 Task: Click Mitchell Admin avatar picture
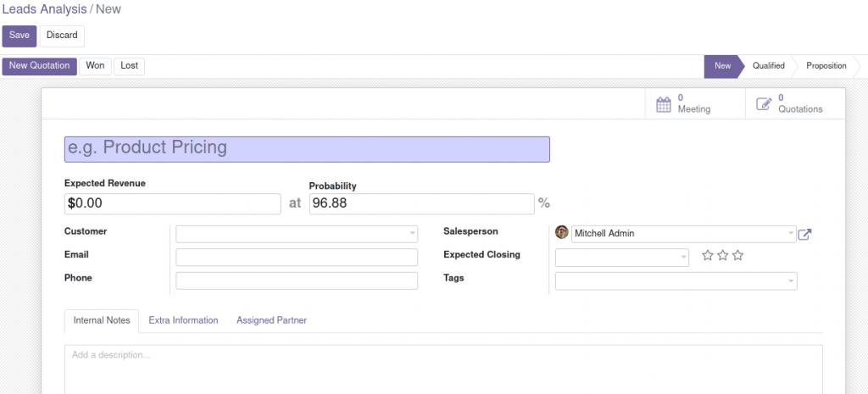(562, 232)
